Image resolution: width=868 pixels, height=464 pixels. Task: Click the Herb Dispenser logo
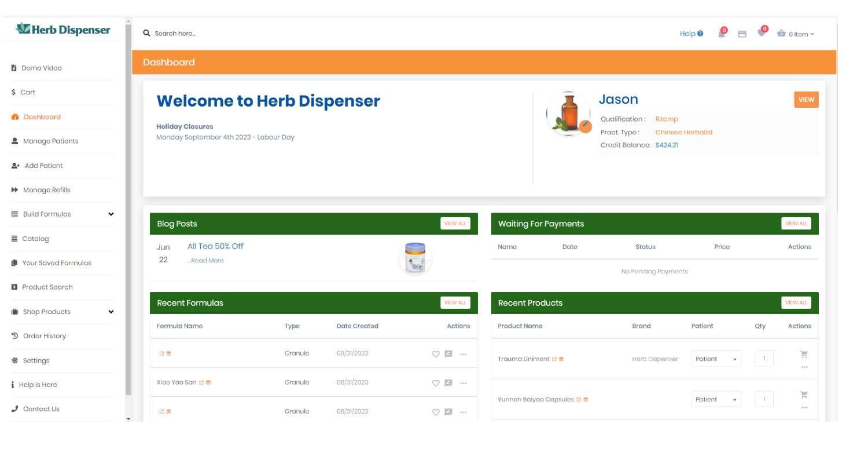point(63,29)
